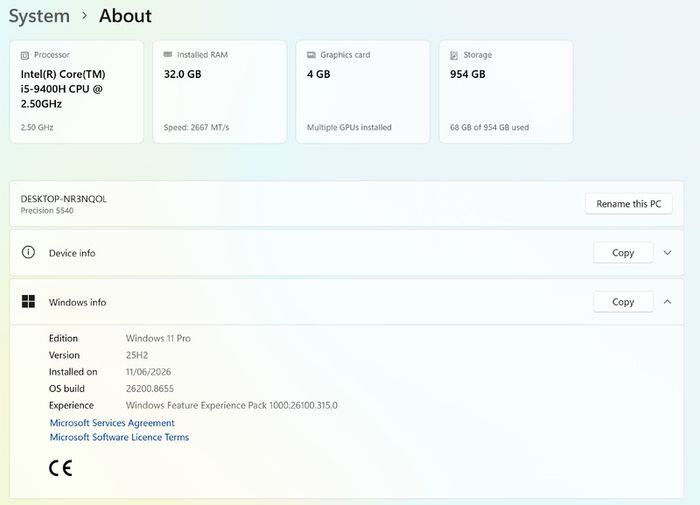Click the About breadcrumb heading
Screen dimensions: 700x505
pos(125,16)
